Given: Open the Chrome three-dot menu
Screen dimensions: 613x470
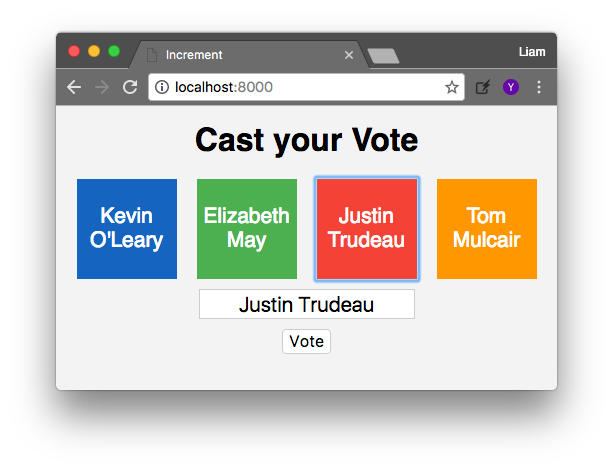Looking at the screenshot, I should coord(539,87).
